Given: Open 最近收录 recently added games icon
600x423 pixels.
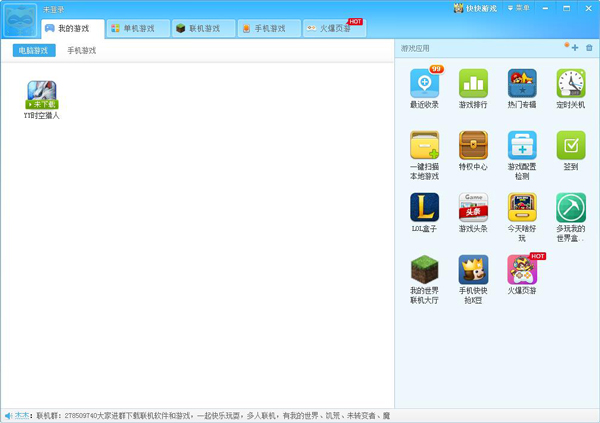Looking at the screenshot, I should click(424, 84).
